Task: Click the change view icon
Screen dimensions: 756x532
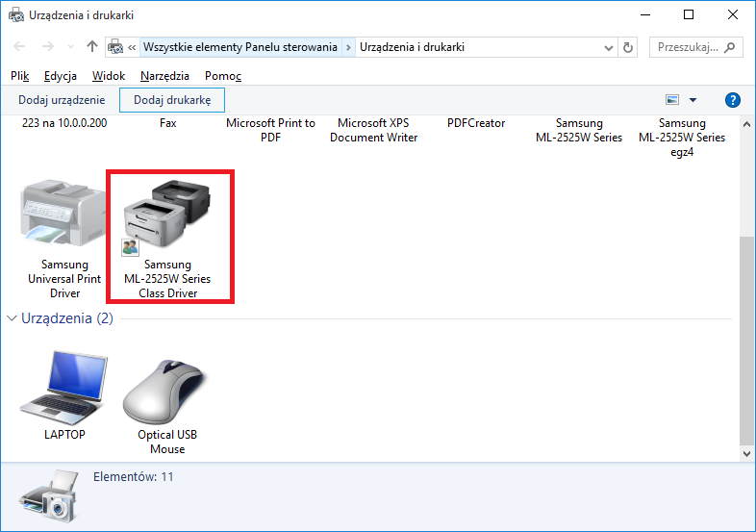Action: tap(672, 100)
